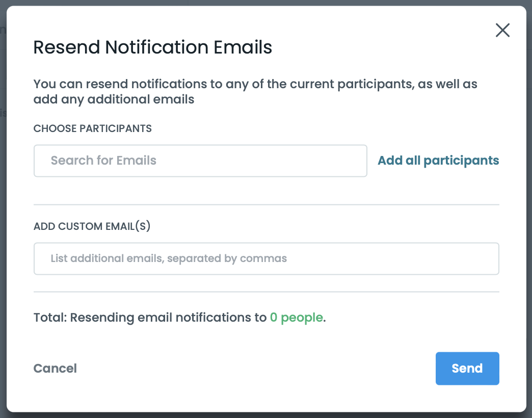Click the X icon in dialog corner
Image resolution: width=532 pixels, height=418 pixels.
tap(502, 31)
